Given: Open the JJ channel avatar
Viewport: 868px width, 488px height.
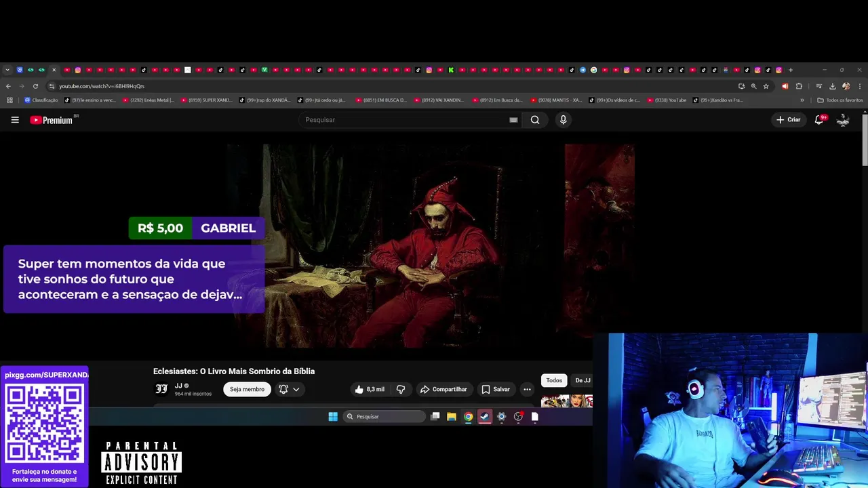Looking at the screenshot, I should [161, 389].
